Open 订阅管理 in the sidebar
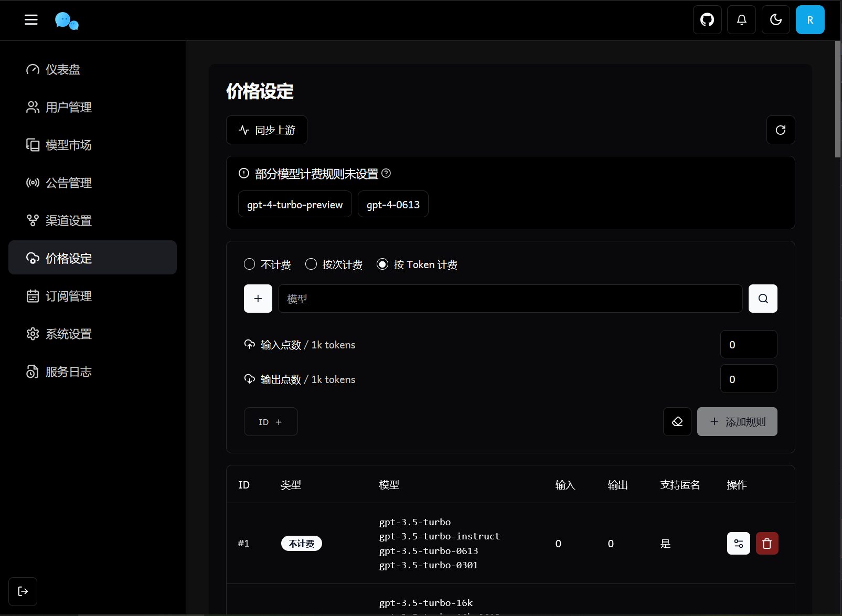 pyautogui.click(x=92, y=296)
